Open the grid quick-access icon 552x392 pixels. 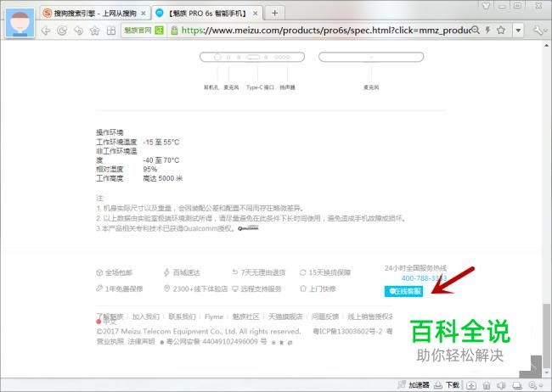[111, 31]
